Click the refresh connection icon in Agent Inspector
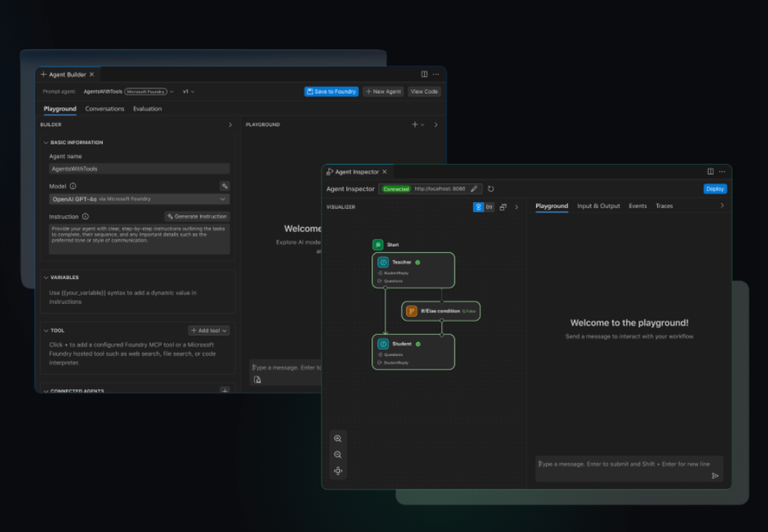This screenshot has width=768, height=532. coord(490,188)
